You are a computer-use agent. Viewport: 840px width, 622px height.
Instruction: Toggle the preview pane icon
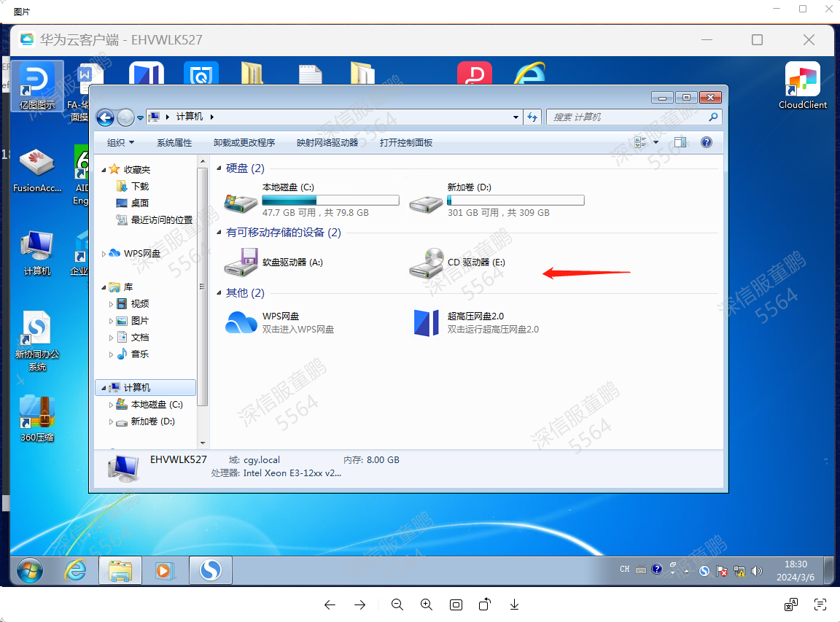680,143
